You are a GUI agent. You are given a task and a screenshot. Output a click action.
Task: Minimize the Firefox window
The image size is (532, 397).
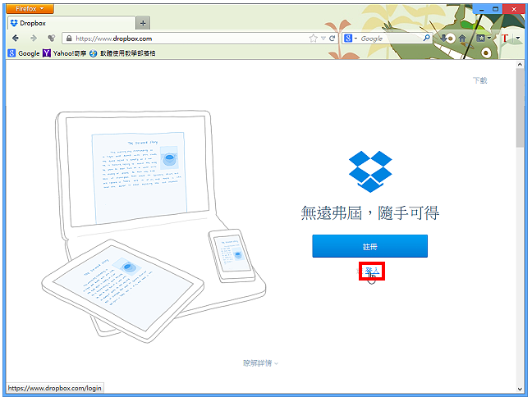481,9
